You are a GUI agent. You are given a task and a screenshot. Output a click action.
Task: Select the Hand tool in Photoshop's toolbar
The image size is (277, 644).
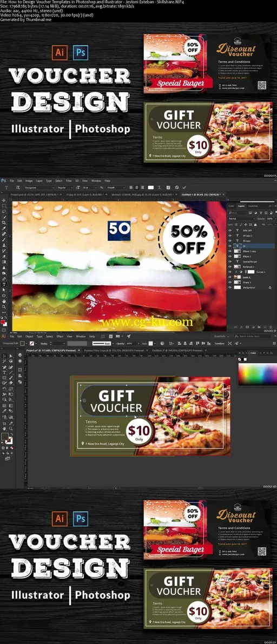[x=4, y=301]
